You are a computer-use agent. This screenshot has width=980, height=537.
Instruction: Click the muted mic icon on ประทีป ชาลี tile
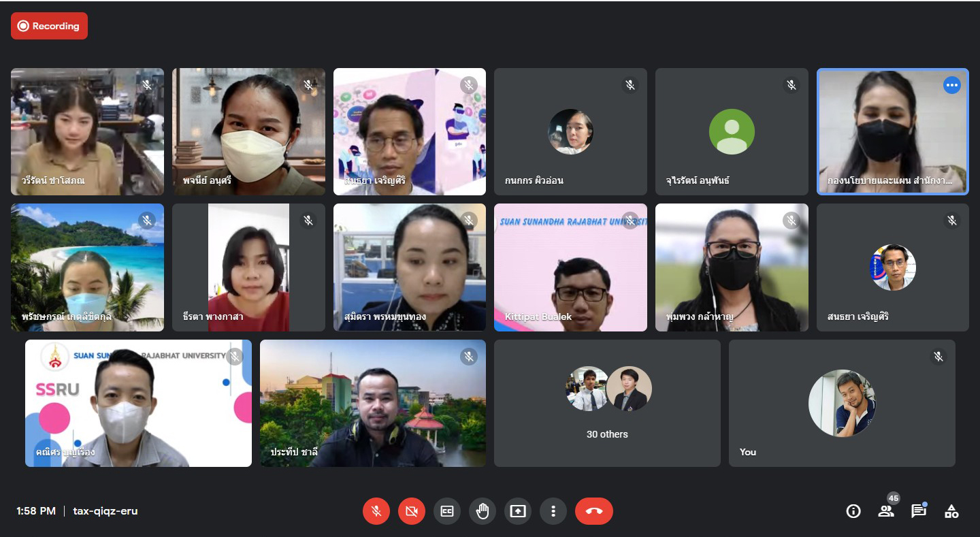(x=468, y=357)
